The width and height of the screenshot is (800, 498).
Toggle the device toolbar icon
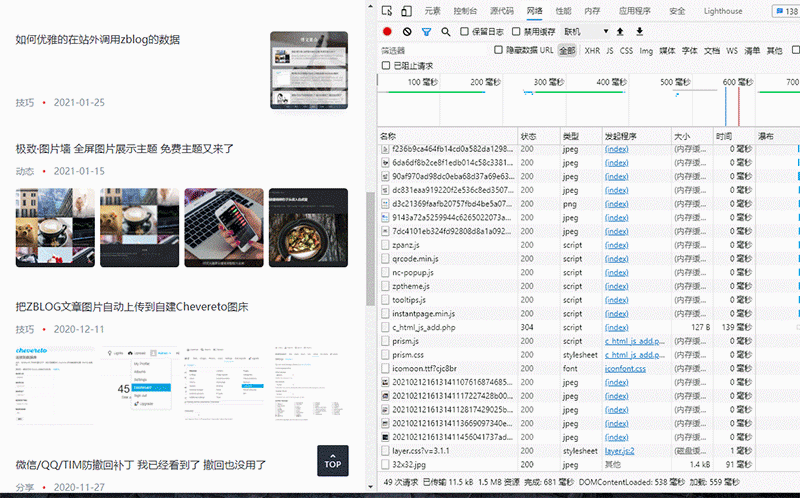click(x=407, y=11)
